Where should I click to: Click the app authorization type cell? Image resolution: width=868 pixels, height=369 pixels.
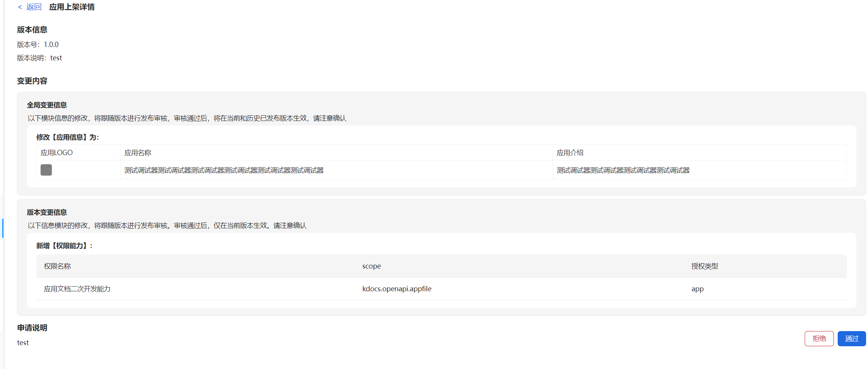697,289
